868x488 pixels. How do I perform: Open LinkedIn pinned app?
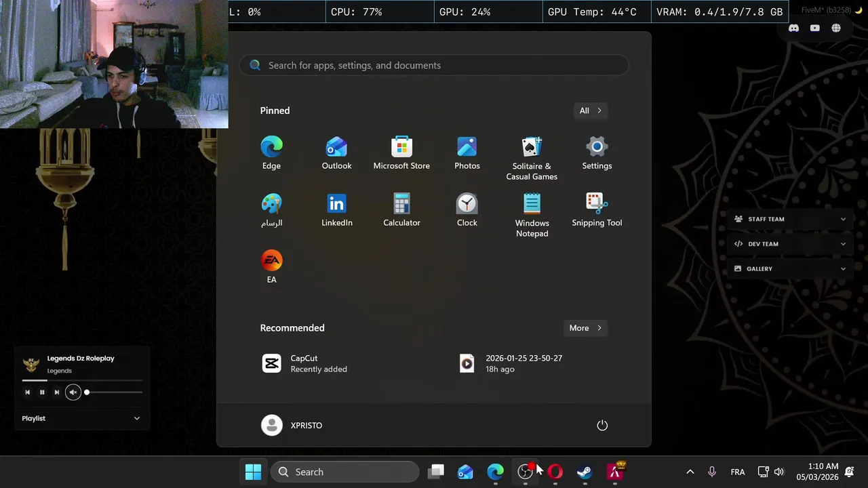coord(336,210)
